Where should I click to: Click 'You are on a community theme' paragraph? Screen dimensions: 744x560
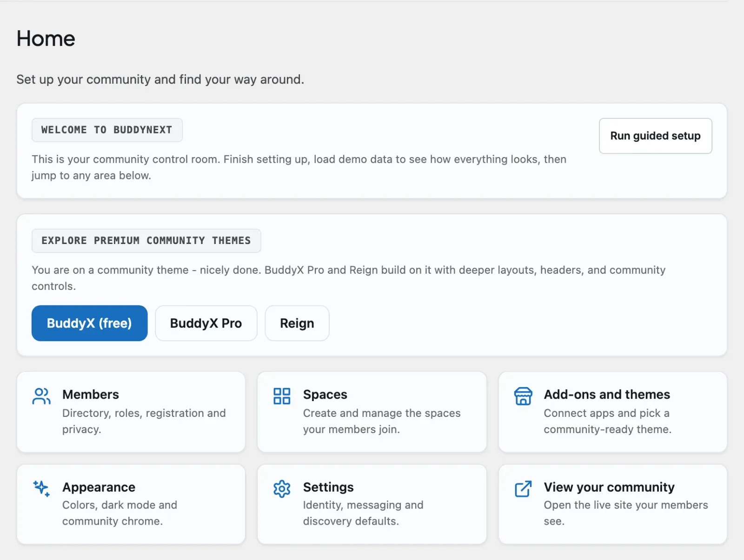pos(348,278)
